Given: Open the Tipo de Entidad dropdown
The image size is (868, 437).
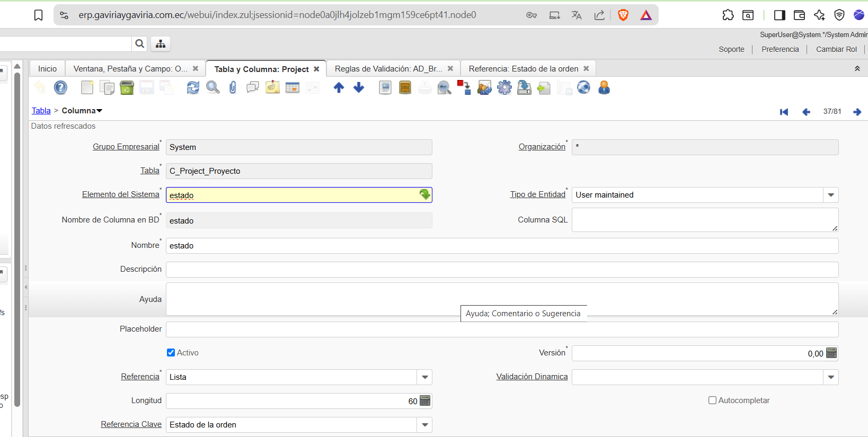Looking at the screenshot, I should (830, 195).
